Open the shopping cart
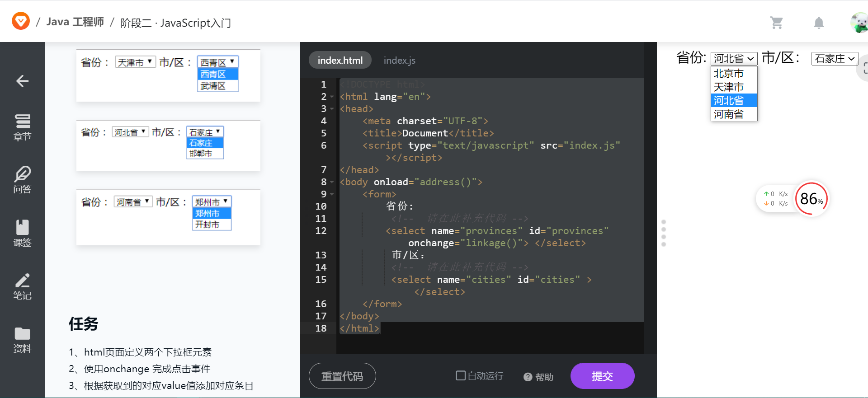Screen dimensions: 868x398 point(777,23)
